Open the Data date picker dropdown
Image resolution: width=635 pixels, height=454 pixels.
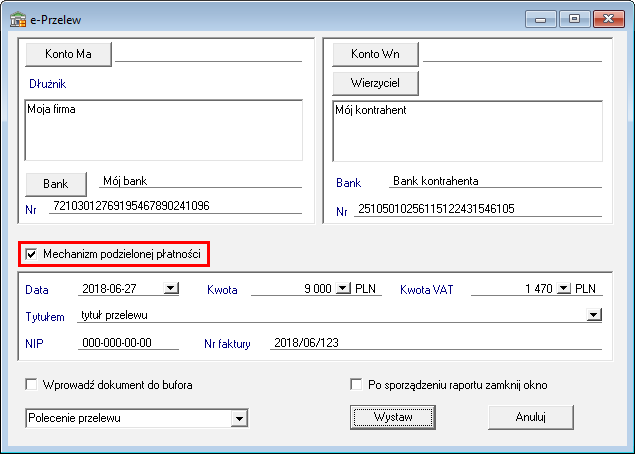[170, 289]
